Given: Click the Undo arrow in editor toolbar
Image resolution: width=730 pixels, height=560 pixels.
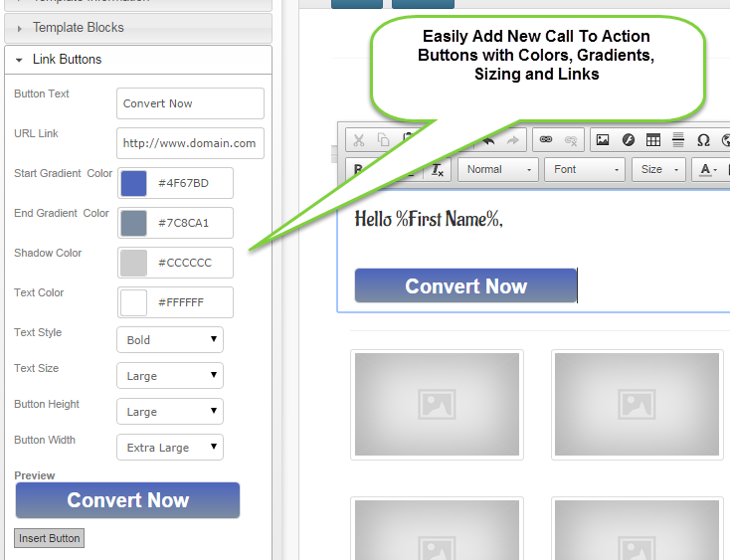Looking at the screenshot, I should click(x=488, y=140).
